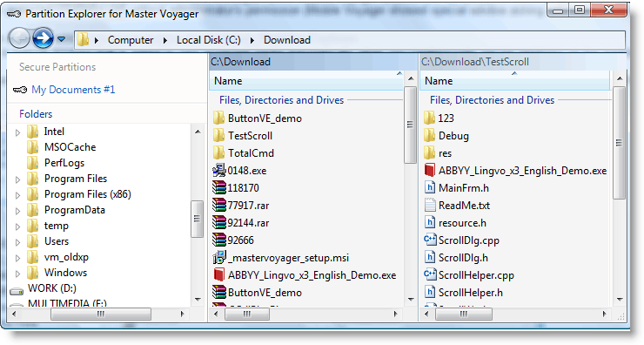Click the 92144.rar archive icon
Viewport: 644px width, 345px height.
pyautogui.click(x=219, y=222)
